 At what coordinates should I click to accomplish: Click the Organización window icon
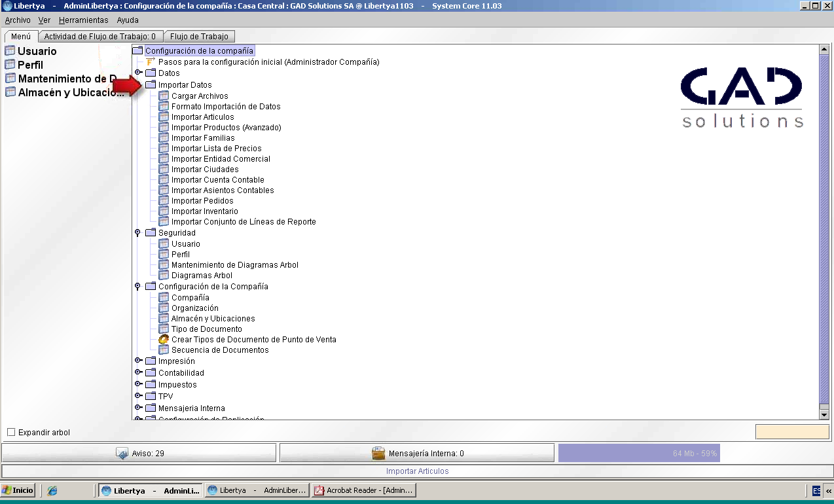point(164,308)
